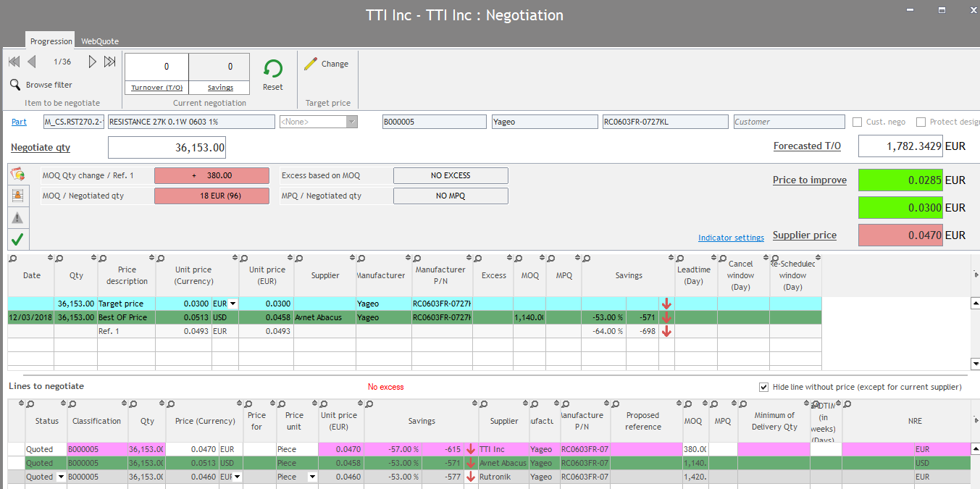Select the Progression tab
980x489 pixels.
click(x=51, y=41)
